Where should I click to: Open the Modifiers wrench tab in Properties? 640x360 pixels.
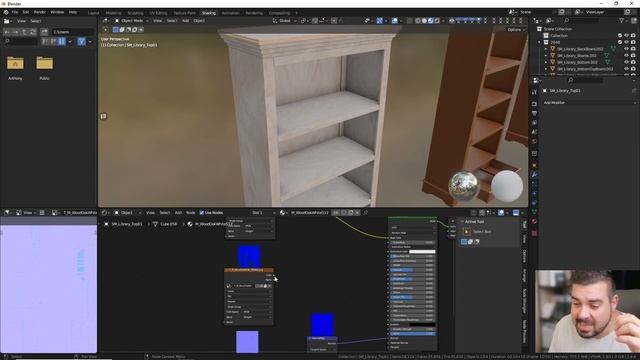coord(534,175)
